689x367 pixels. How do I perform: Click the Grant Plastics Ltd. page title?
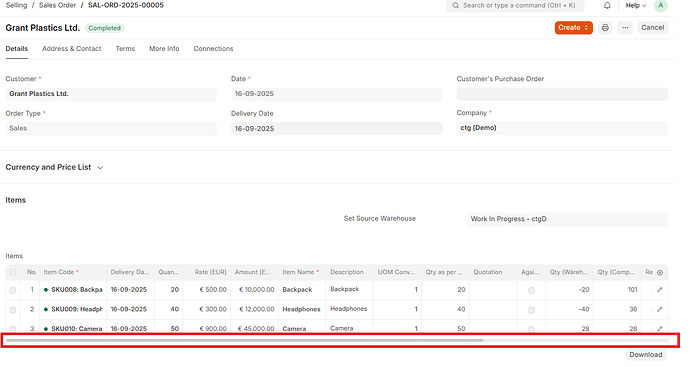click(43, 28)
